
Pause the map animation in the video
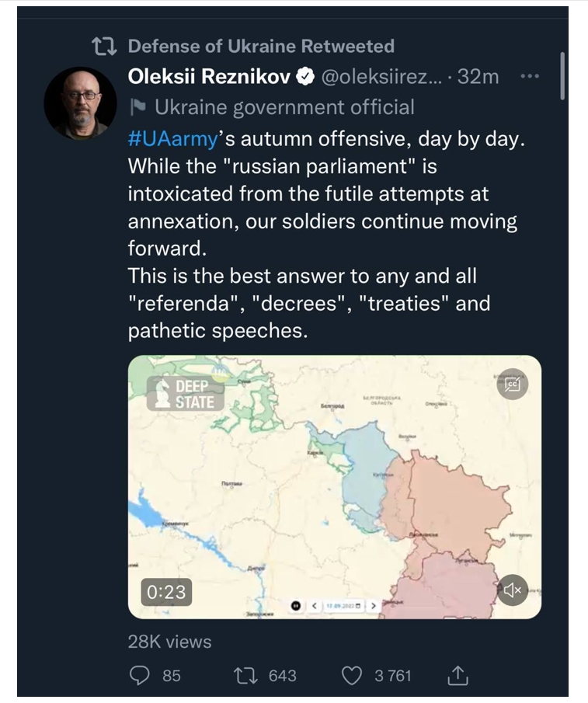(296, 605)
